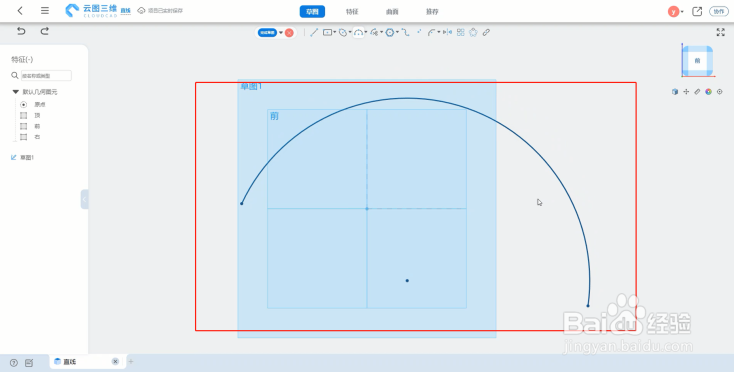Click the arc center point on canvas
734x372 pixels.
tap(407, 280)
